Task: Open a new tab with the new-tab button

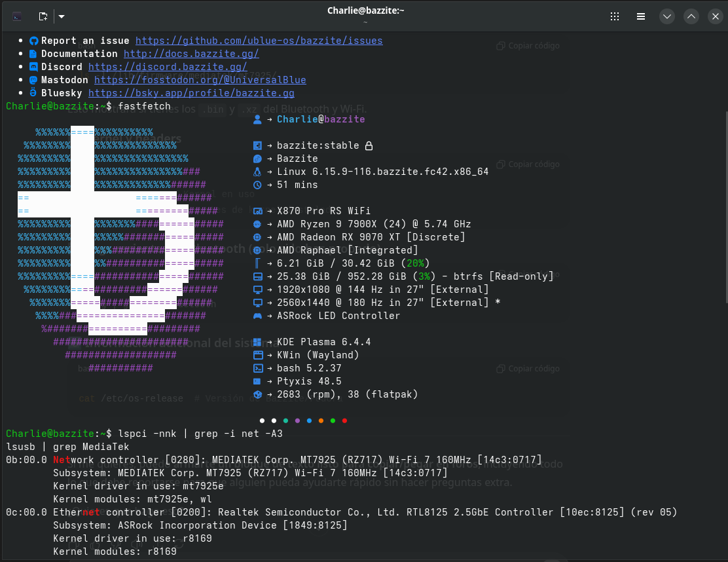Action: 43,17
